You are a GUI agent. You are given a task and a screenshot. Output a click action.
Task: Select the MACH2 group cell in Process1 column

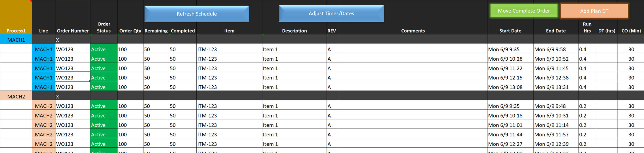[16, 97]
